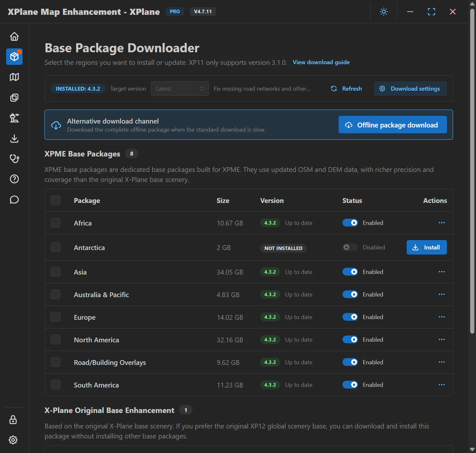Open the actions menu for Asia

tap(441, 272)
